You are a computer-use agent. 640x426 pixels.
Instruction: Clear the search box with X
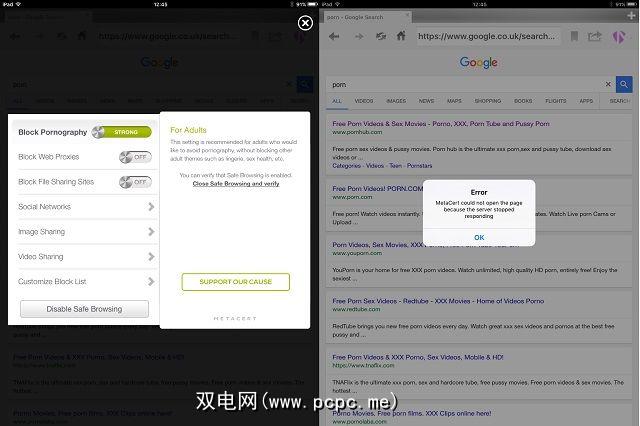pos(608,84)
